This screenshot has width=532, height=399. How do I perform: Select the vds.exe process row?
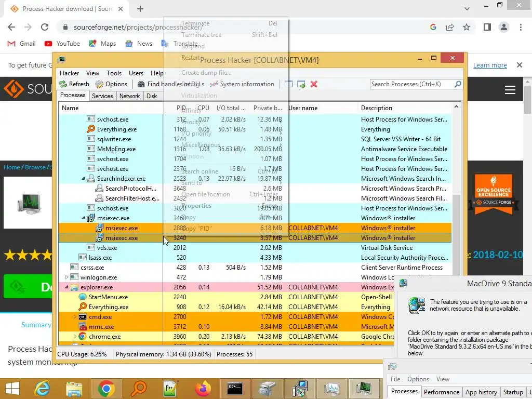click(x=255, y=248)
